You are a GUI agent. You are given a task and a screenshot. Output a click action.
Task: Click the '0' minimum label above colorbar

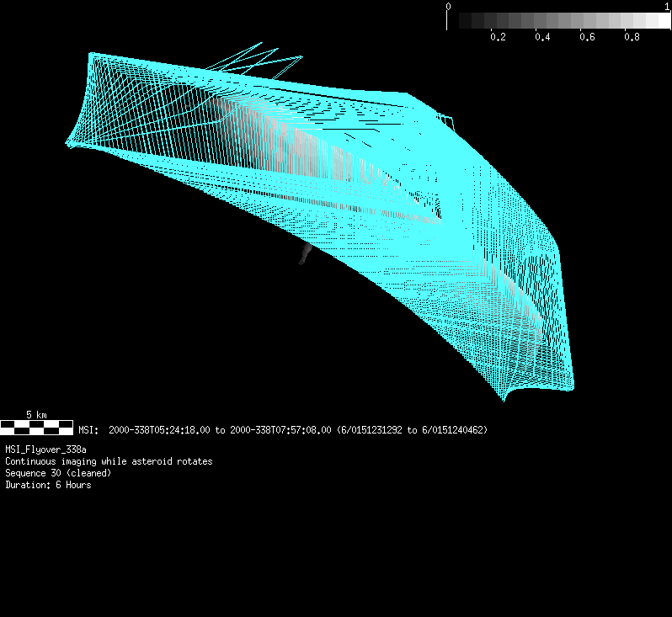pyautogui.click(x=448, y=7)
